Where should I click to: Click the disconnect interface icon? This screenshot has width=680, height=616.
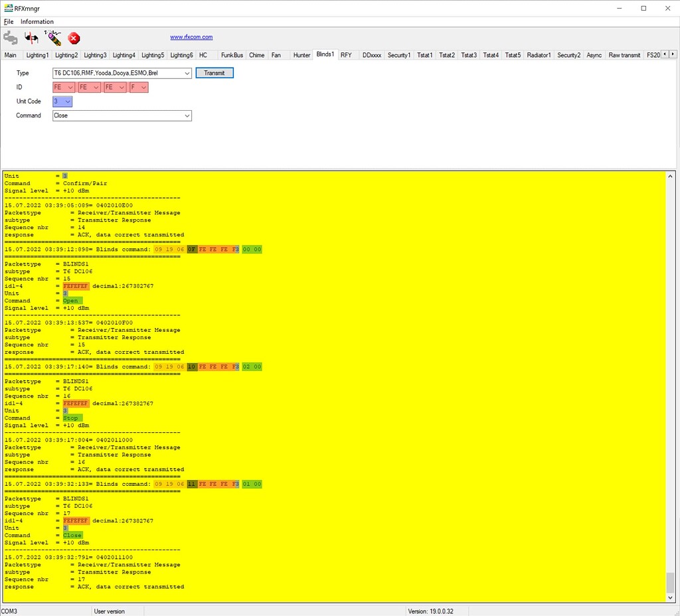click(x=31, y=38)
